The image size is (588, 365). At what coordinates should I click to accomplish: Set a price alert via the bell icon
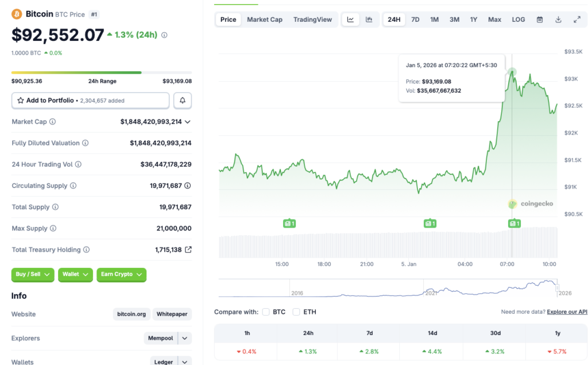(x=183, y=100)
